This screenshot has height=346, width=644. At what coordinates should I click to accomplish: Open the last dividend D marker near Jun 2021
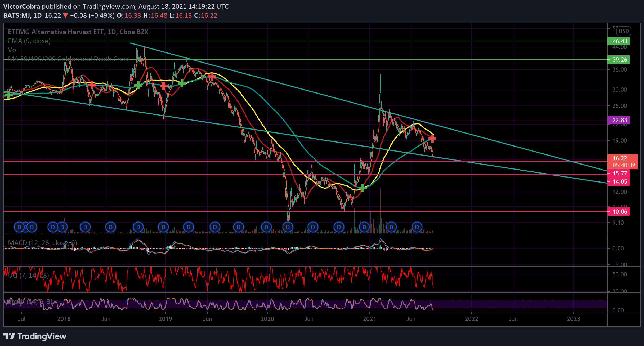(x=417, y=227)
